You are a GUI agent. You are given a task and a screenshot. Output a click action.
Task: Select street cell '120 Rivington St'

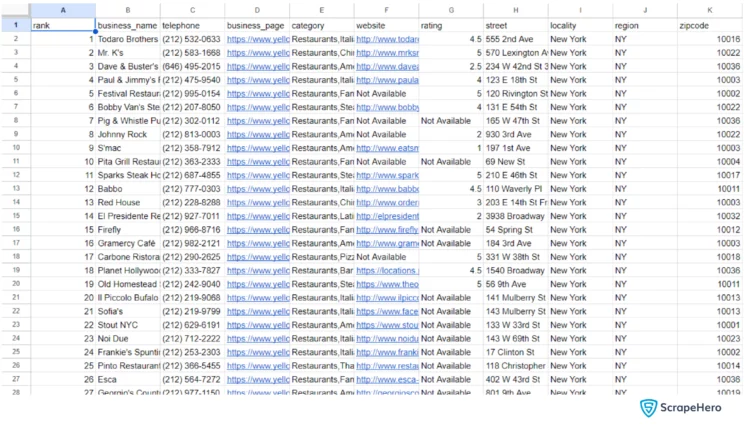(x=516, y=94)
